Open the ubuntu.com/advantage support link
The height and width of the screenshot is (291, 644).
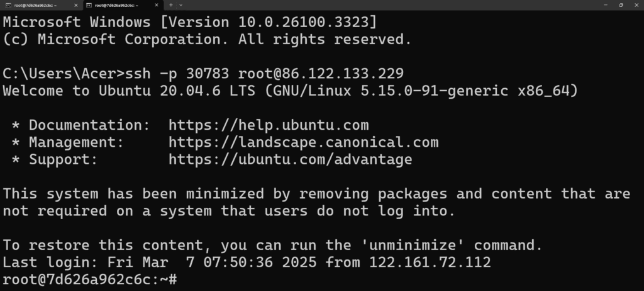tap(290, 159)
